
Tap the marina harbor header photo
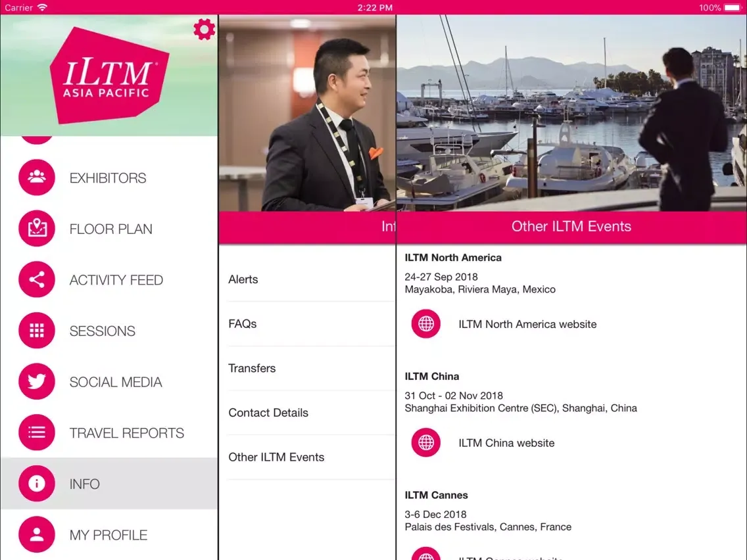click(x=571, y=113)
